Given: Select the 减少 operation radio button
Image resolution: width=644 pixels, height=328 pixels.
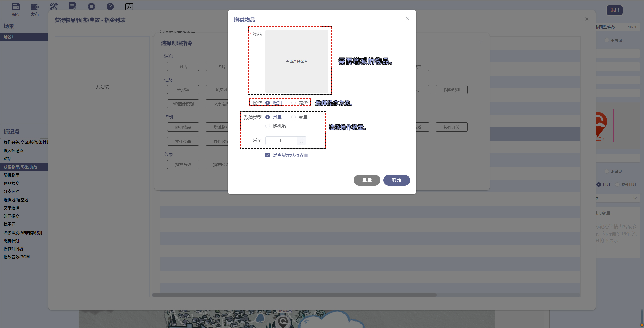Looking at the screenshot, I should [294, 103].
